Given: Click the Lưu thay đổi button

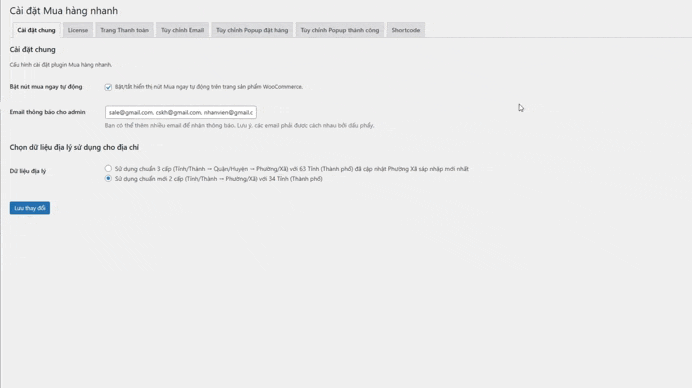Looking at the screenshot, I should 30,208.
